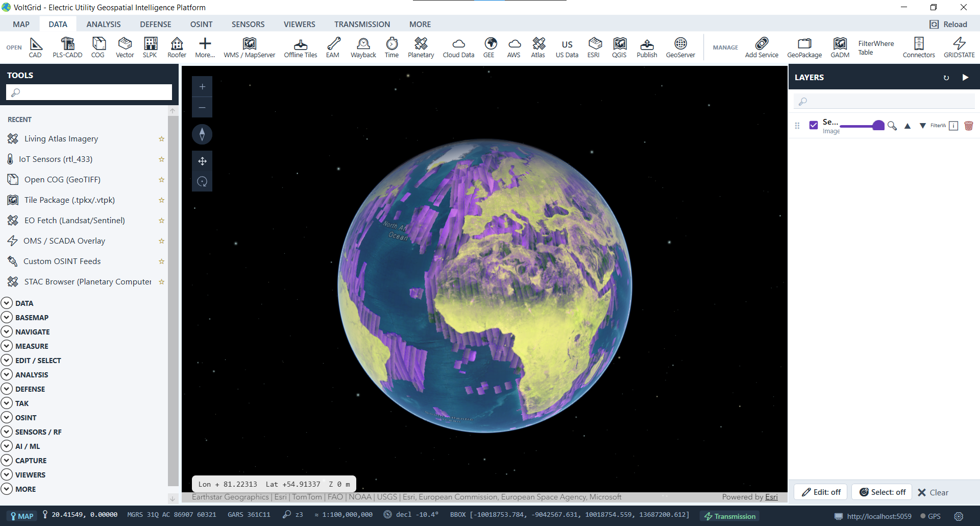Open GeoServer connection
The image size is (980, 526).
coord(681,47)
